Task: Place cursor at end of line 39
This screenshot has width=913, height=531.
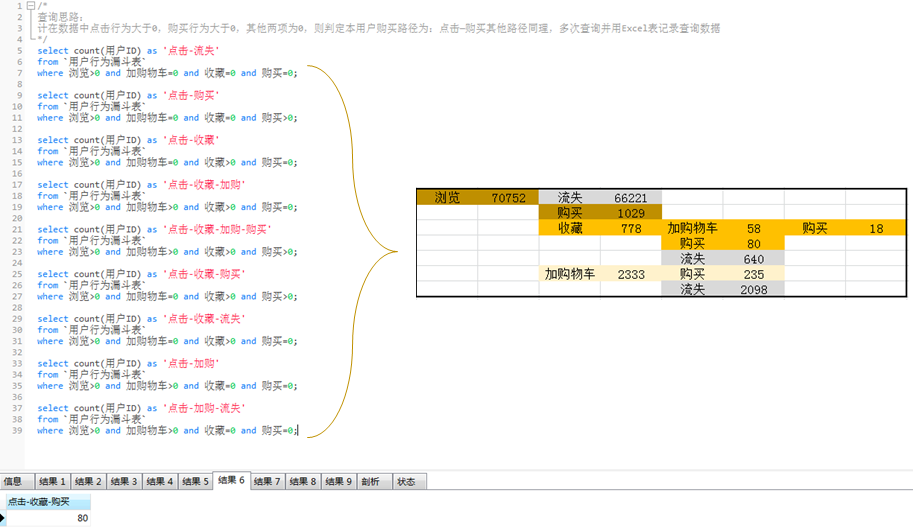Action: coord(298,431)
